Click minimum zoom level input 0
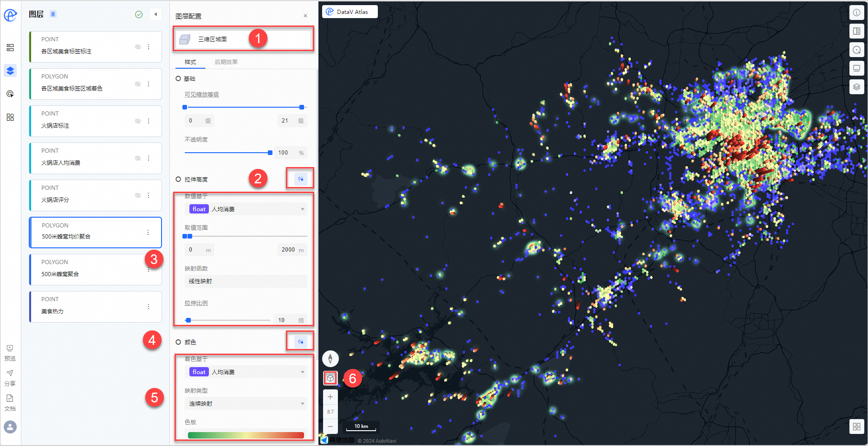 tap(199, 121)
